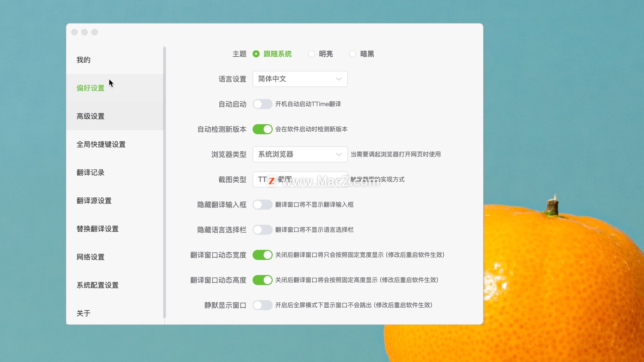Click the sidebar vertical scrollbar
This screenshot has height=362, width=644.
coord(164,182)
